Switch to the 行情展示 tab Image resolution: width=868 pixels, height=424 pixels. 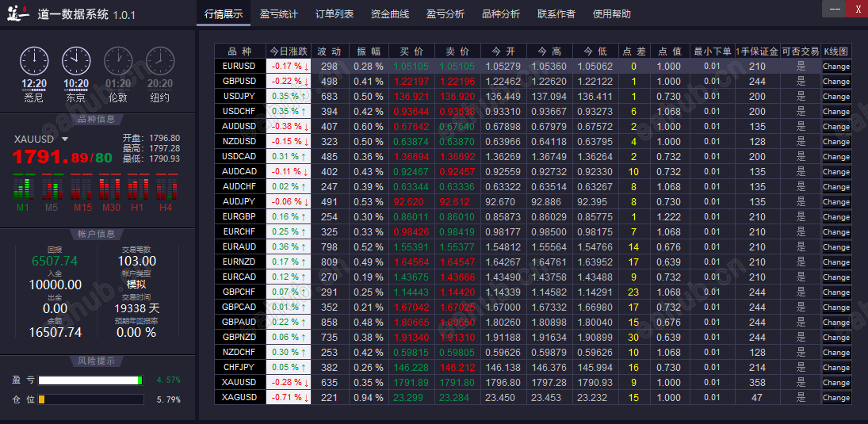pyautogui.click(x=224, y=13)
